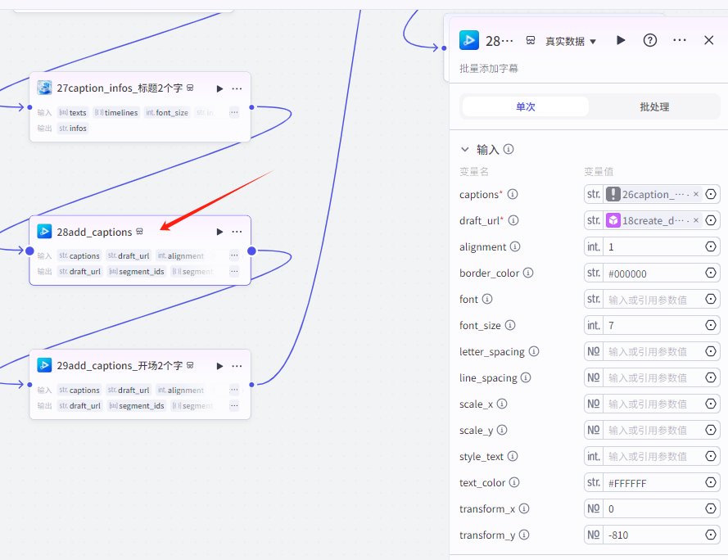The width and height of the screenshot is (728, 560).
Task: Click the text_color #FFFFFF field
Action: pos(651,483)
